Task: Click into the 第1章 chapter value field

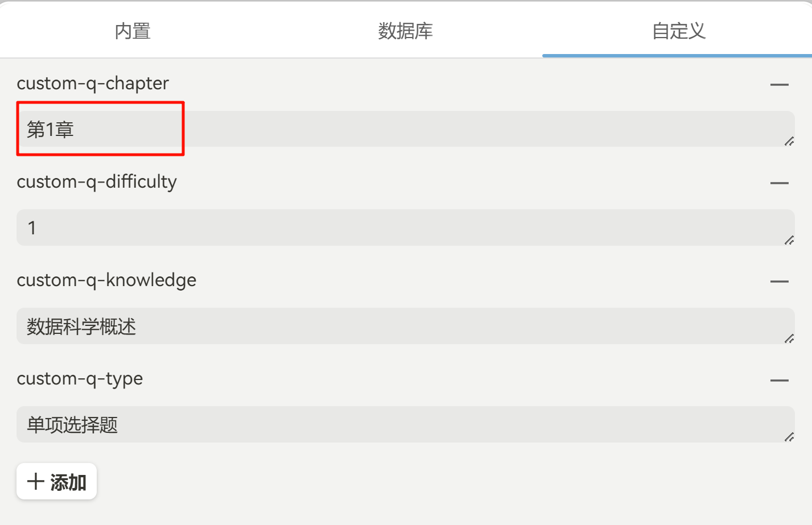Action: coord(398,129)
